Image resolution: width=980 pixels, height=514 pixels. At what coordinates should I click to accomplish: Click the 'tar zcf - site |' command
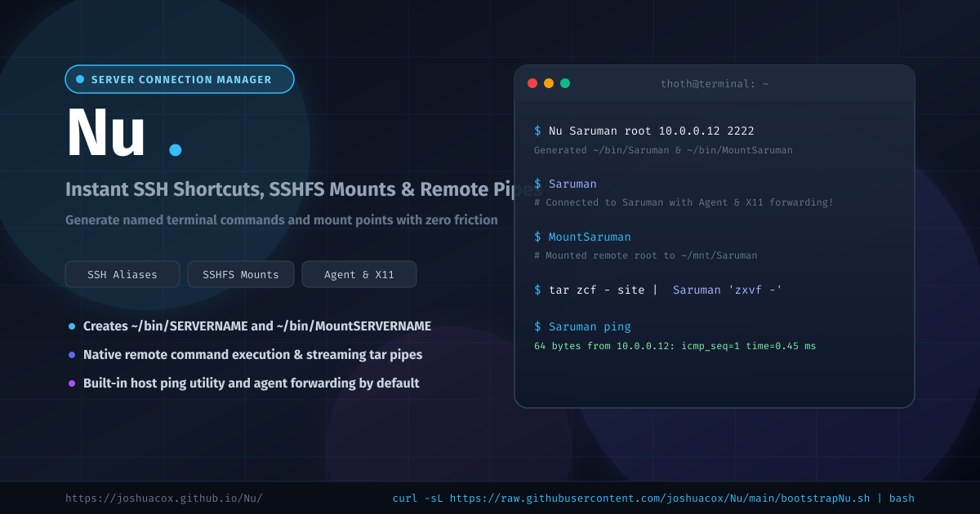click(x=596, y=290)
